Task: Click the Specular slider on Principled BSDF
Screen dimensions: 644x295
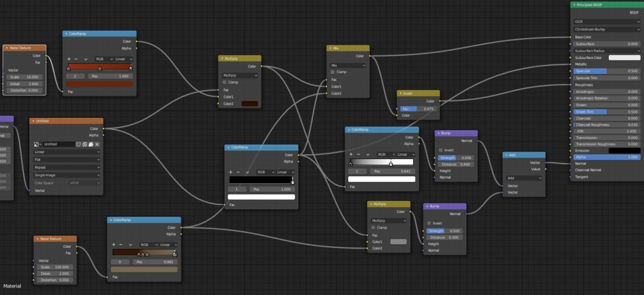Action: coord(606,71)
